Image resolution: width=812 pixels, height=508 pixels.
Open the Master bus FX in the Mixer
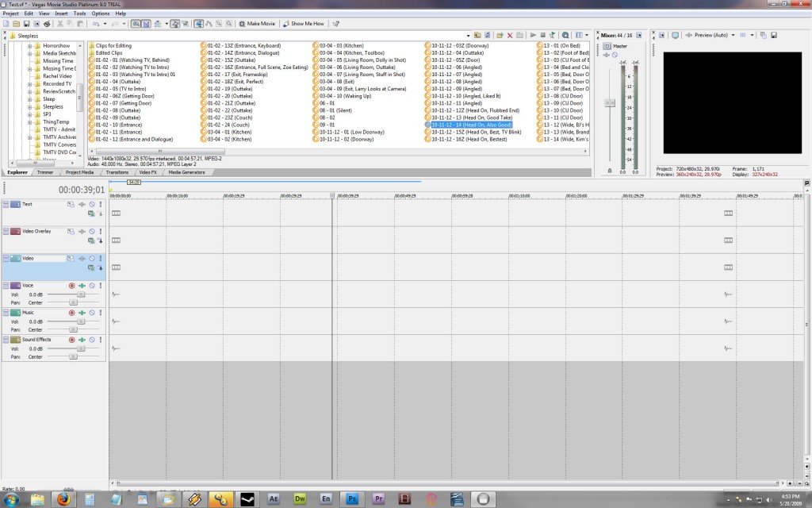606,55
